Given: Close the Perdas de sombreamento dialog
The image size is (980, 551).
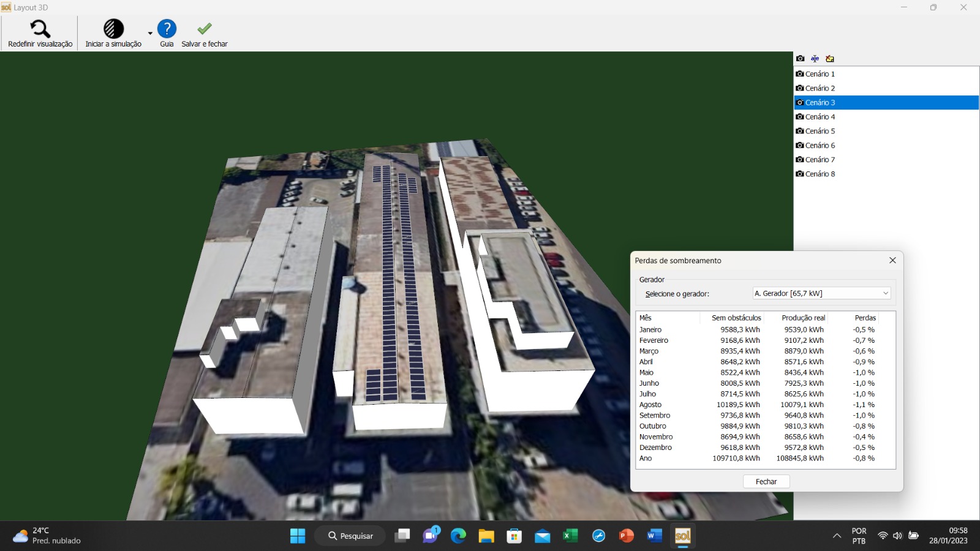Looking at the screenshot, I should [x=892, y=260].
